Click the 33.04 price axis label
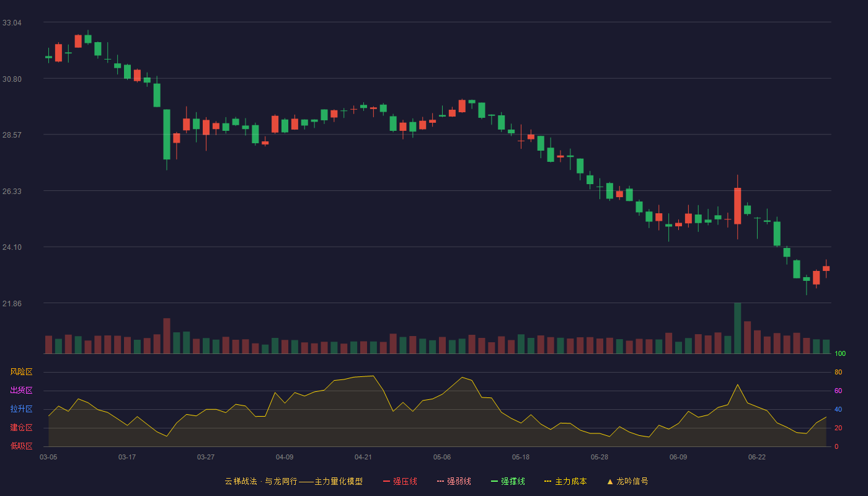 pyautogui.click(x=12, y=23)
